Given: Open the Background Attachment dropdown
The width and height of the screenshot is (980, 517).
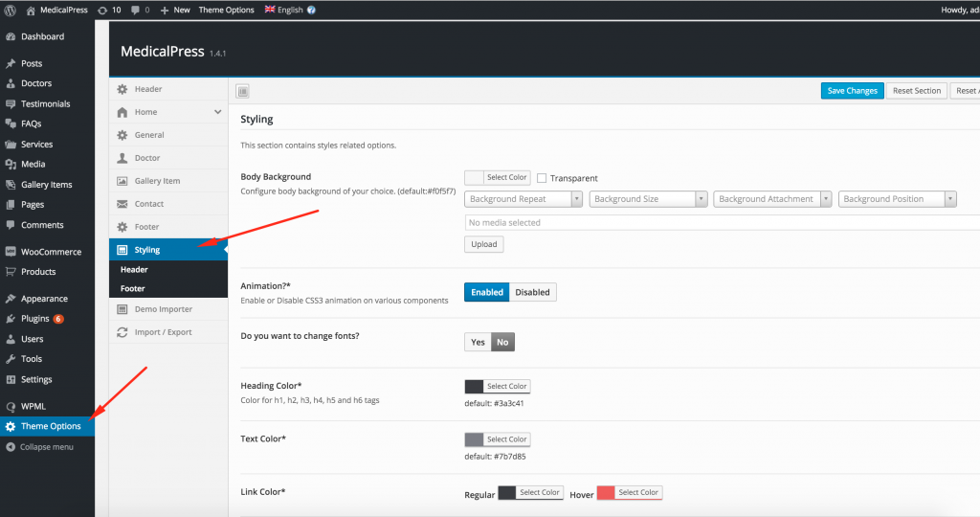Looking at the screenshot, I should [772, 199].
